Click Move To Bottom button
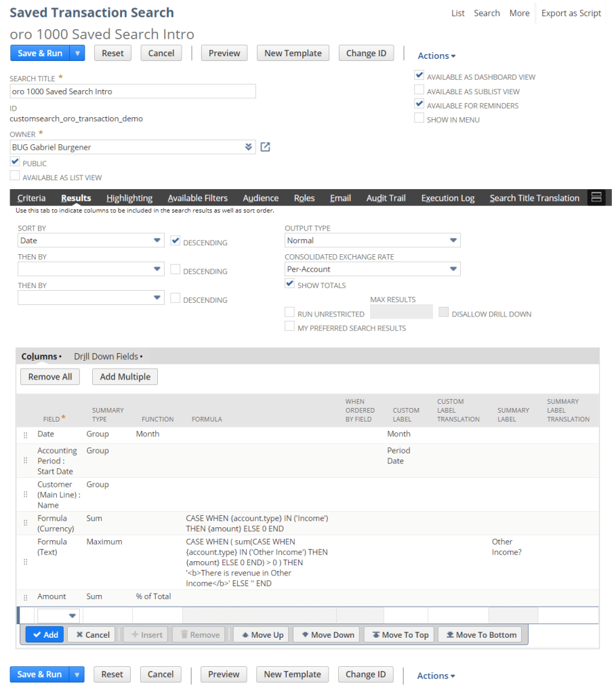 tap(480, 634)
